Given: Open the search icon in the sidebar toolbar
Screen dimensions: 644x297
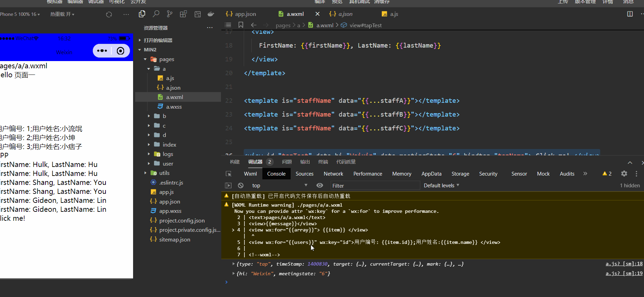Looking at the screenshot, I should (x=156, y=14).
